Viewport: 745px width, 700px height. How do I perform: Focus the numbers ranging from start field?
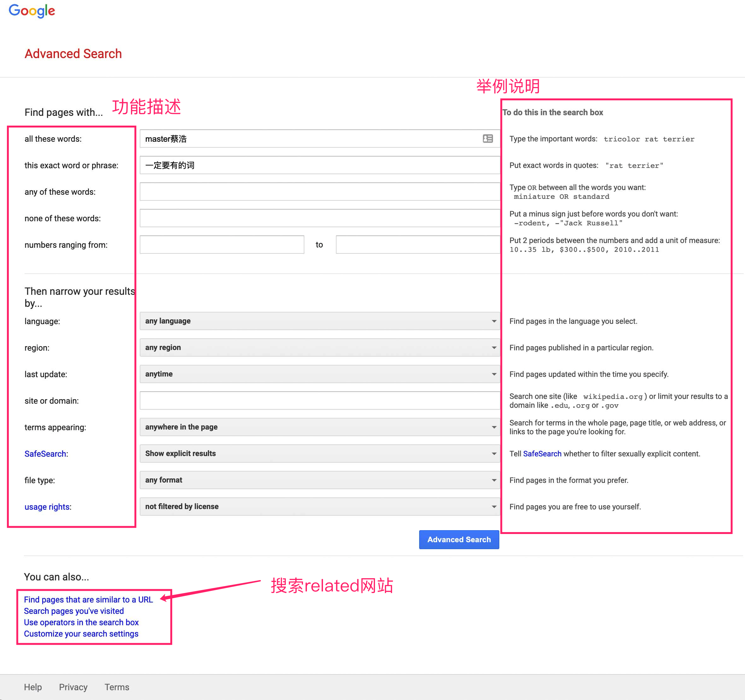point(222,245)
